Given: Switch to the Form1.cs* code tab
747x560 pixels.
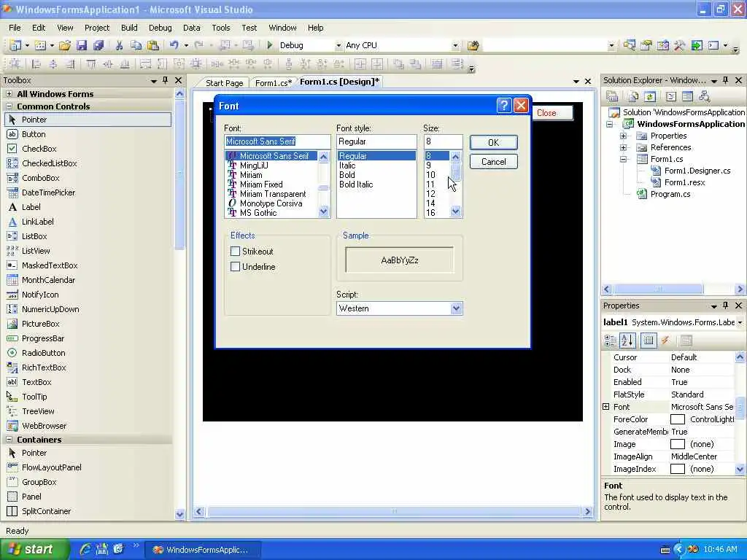Looking at the screenshot, I should (274, 83).
